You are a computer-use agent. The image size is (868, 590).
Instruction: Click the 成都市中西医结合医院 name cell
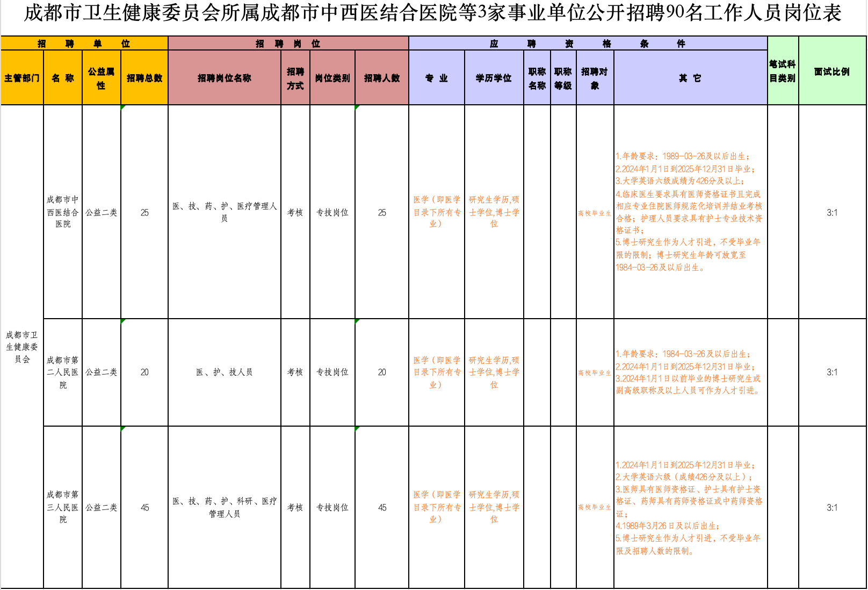tap(63, 212)
